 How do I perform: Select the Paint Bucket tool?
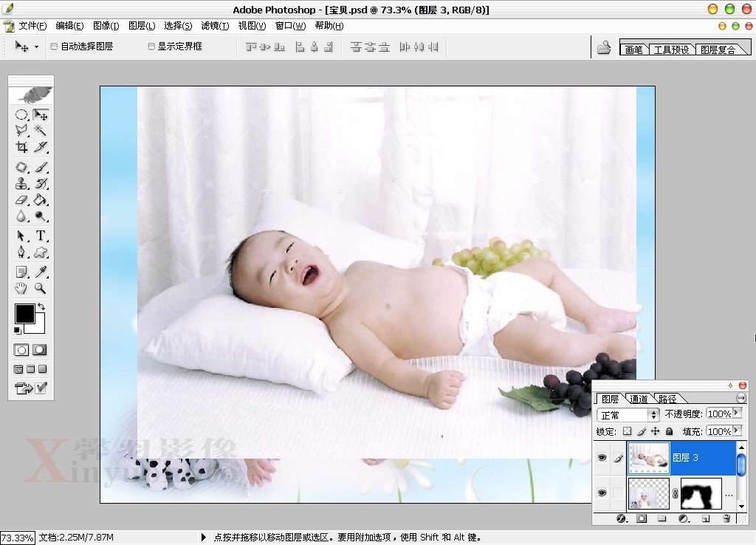click(x=41, y=199)
